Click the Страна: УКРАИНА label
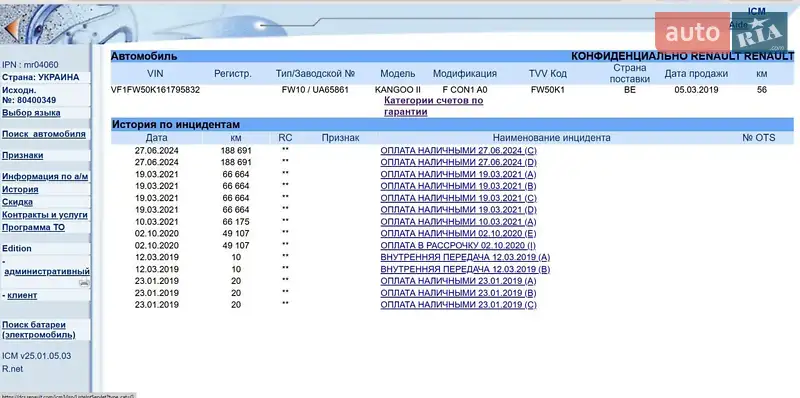This screenshot has height=398, width=800. click(41, 77)
